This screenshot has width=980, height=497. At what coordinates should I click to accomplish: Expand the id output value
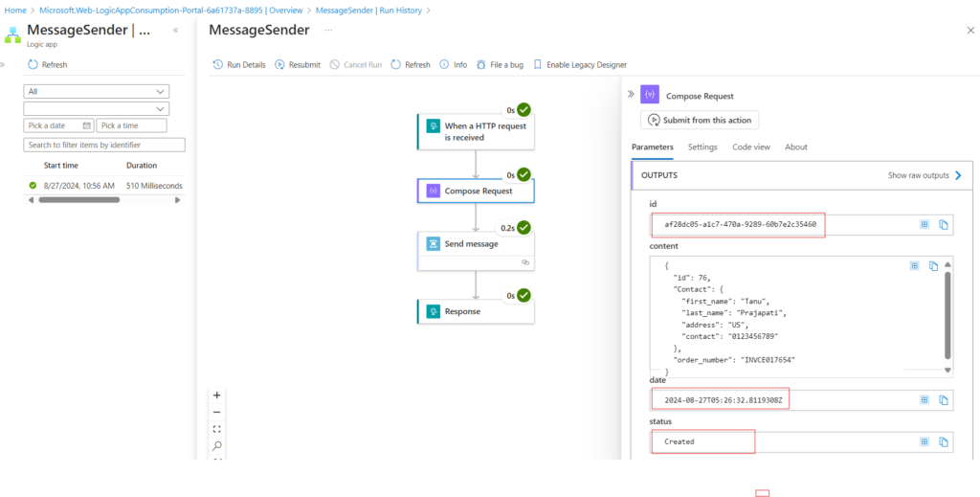[x=924, y=224]
